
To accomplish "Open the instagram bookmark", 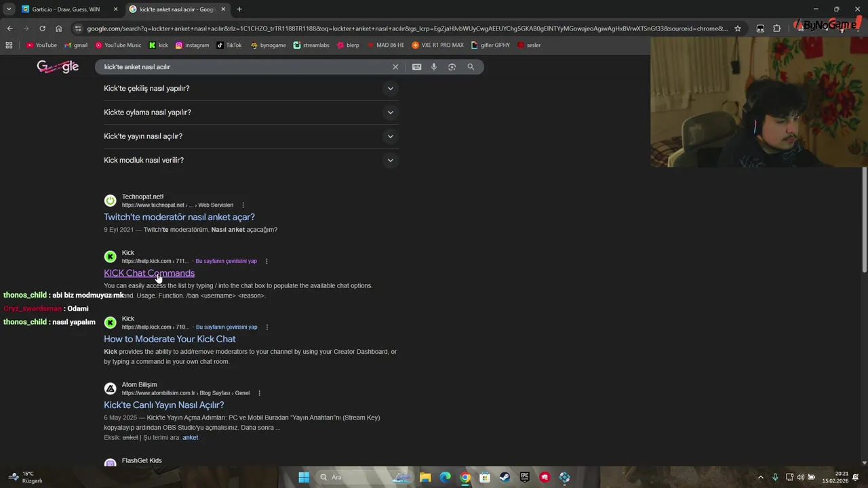I will click(x=193, y=45).
